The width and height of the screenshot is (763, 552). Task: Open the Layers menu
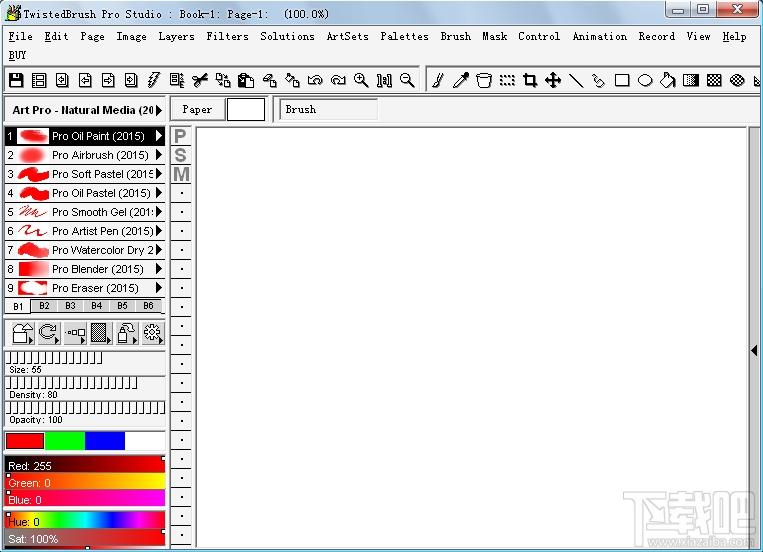176,37
